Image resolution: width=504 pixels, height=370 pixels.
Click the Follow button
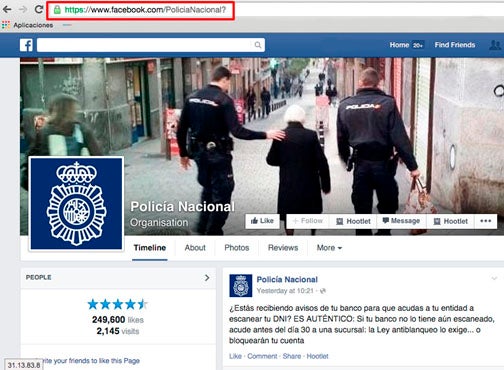(307, 221)
